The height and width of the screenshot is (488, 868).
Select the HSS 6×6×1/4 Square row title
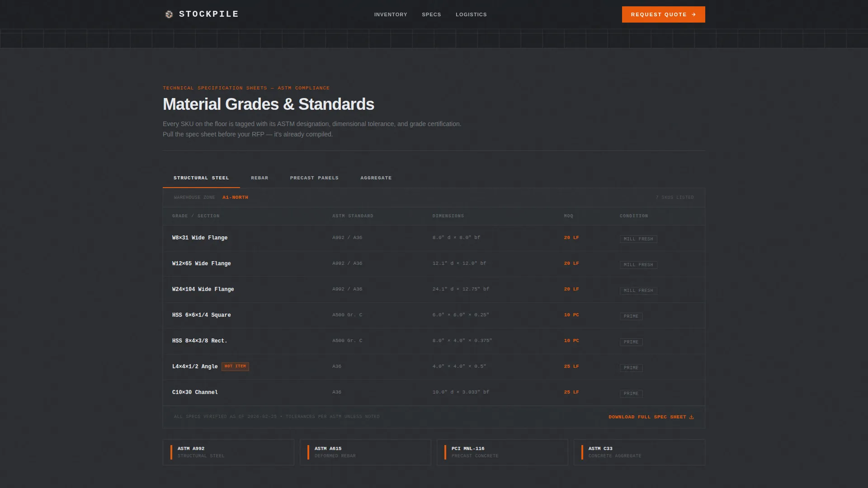tap(201, 315)
